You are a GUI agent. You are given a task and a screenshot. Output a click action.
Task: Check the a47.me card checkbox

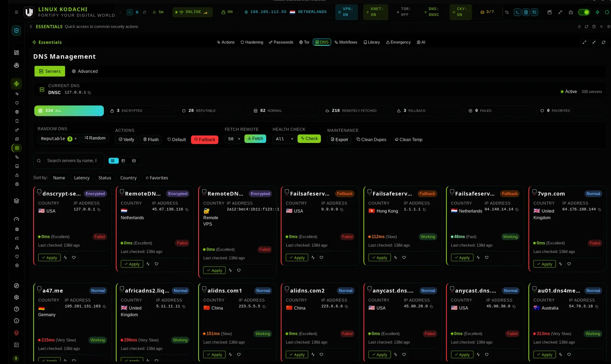(39, 289)
